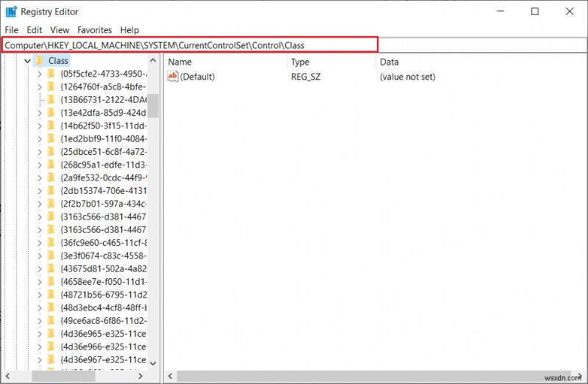Expand the {4658ee7e-f050-11d1 key
Image resolution: width=588 pixels, height=384 pixels.
[x=40, y=282]
